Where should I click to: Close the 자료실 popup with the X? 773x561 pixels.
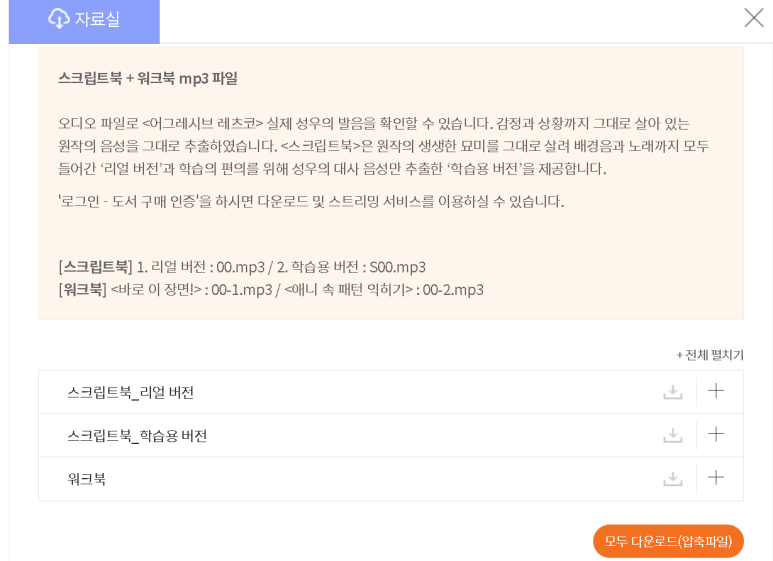coord(753,17)
